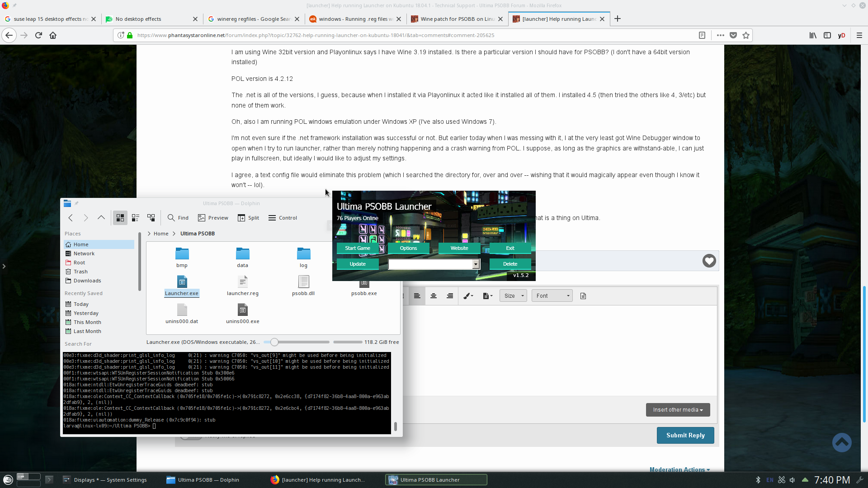Switch Dolphin to Details view mode

click(151, 218)
